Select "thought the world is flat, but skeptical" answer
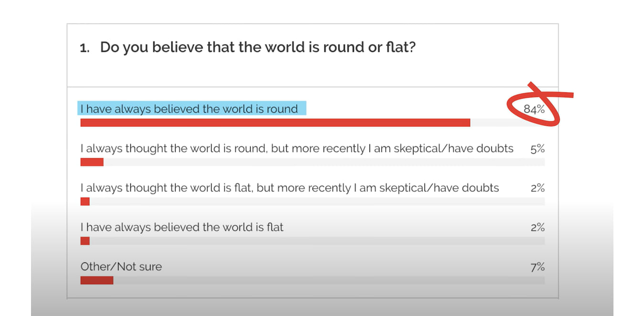This screenshot has width=644, height=316. pos(290,188)
